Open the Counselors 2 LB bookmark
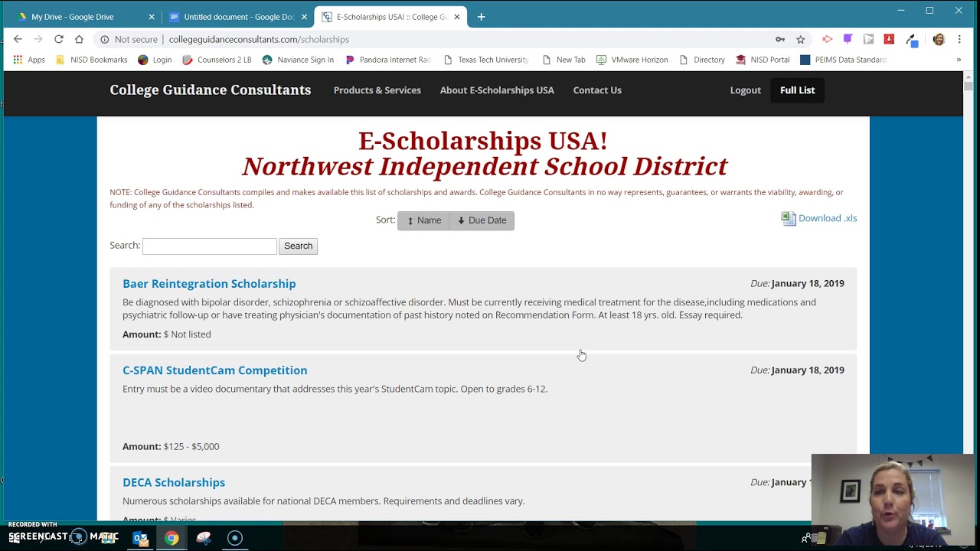Image resolution: width=980 pixels, height=551 pixels. click(217, 60)
